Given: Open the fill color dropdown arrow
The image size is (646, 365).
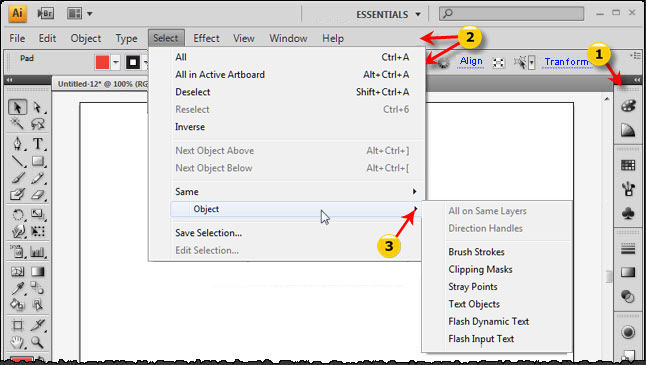Looking at the screenshot, I should click(x=116, y=63).
